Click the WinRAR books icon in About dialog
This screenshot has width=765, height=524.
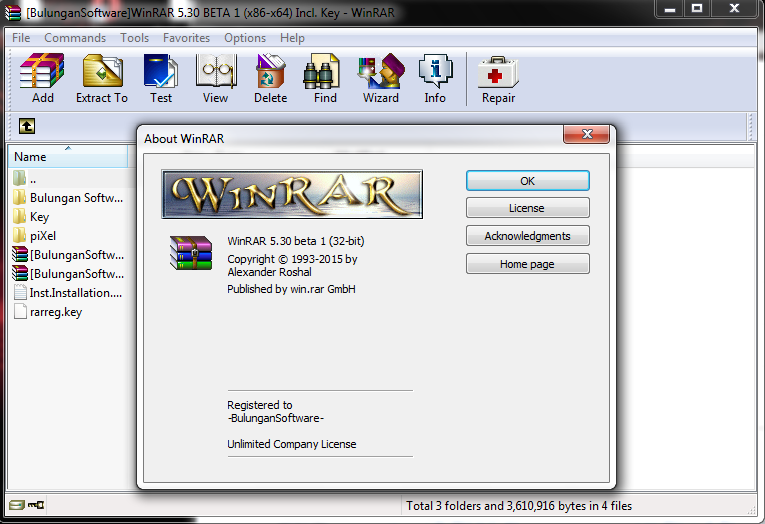(191, 253)
